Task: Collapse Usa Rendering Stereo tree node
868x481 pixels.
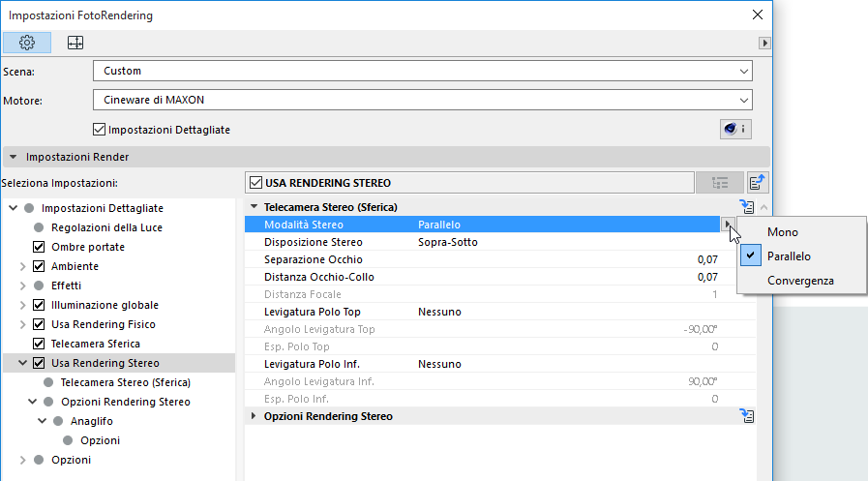Action: (22, 363)
